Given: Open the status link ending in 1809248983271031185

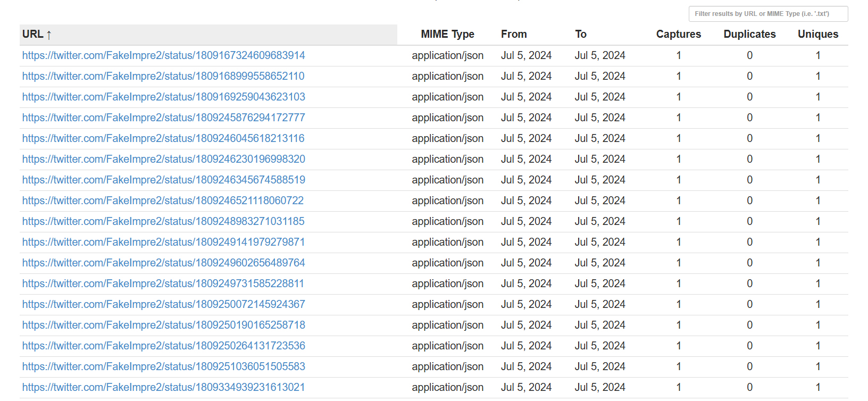Looking at the screenshot, I should (163, 221).
